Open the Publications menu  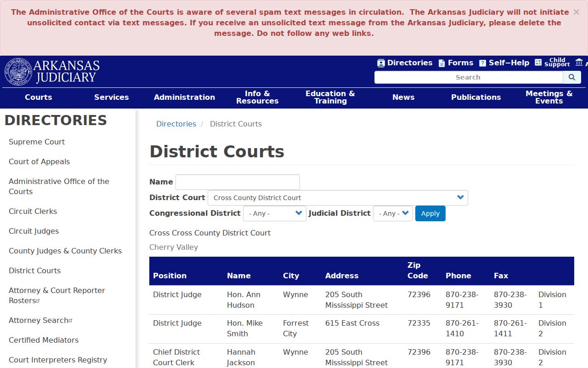[x=476, y=97]
